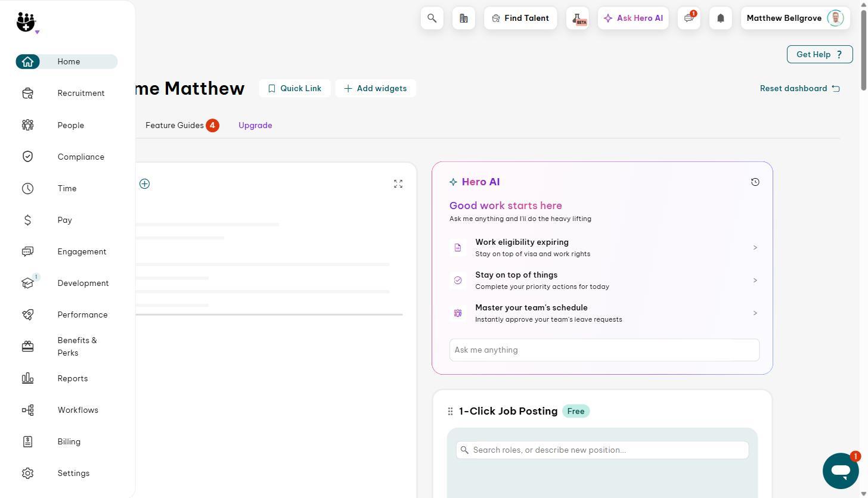Viewport: 868px width, 498px height.
Task: Click the Quick Link button
Action: (294, 88)
